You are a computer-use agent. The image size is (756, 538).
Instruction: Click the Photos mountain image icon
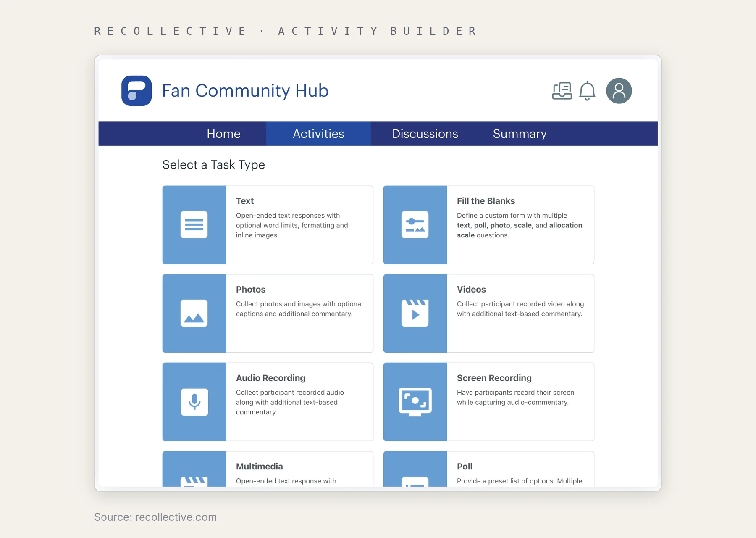point(194,313)
